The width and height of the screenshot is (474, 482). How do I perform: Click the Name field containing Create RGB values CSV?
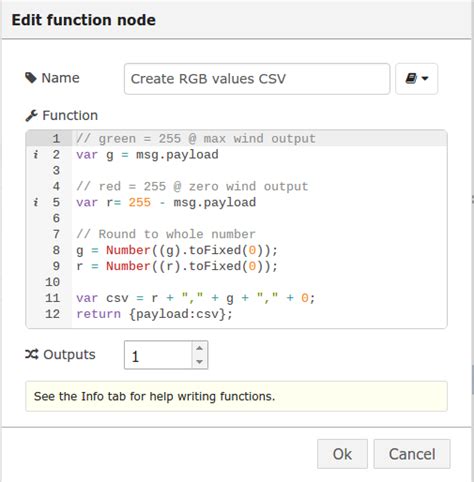257,79
